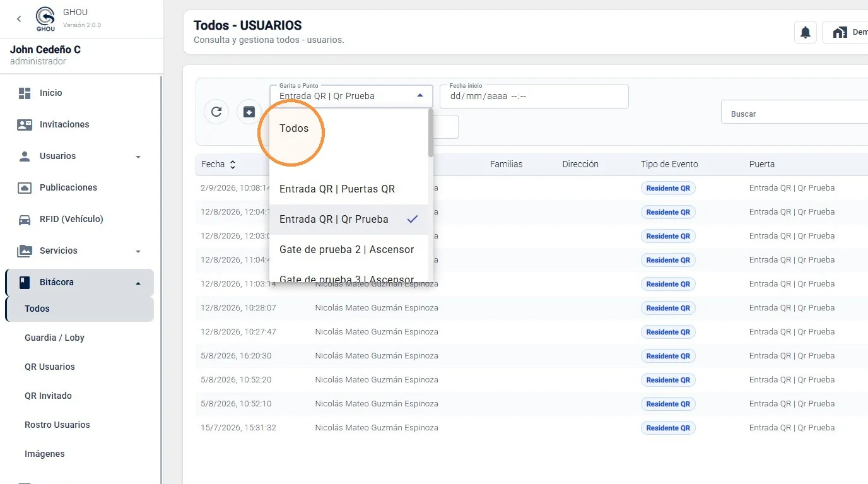The image size is (868, 484).
Task: Choose Entrada QR | Puertas QR option
Action: tap(349, 189)
